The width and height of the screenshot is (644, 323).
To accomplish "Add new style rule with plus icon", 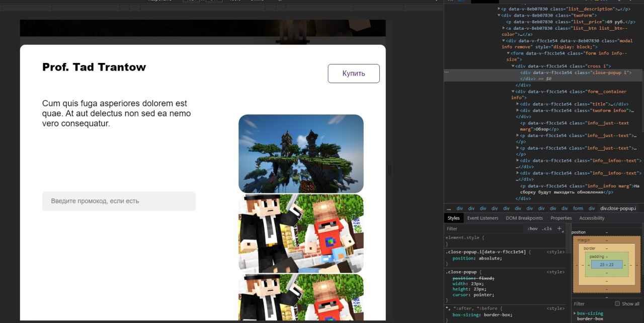I will pyautogui.click(x=559, y=229).
